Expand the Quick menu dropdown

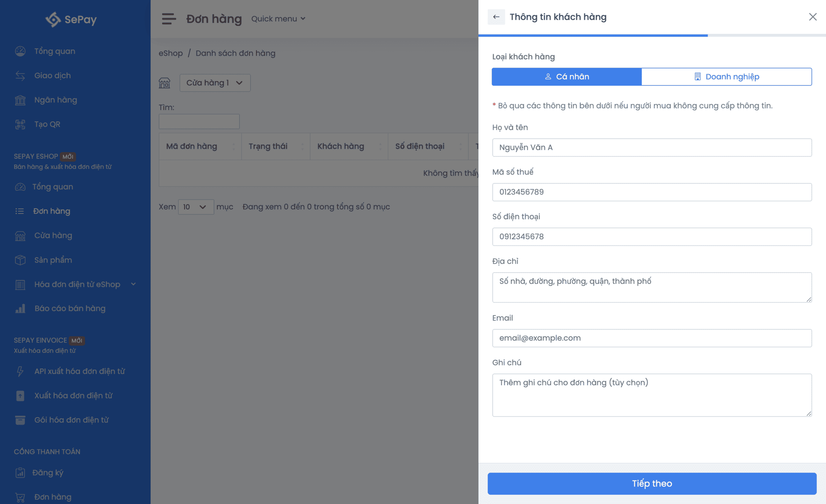(x=278, y=19)
